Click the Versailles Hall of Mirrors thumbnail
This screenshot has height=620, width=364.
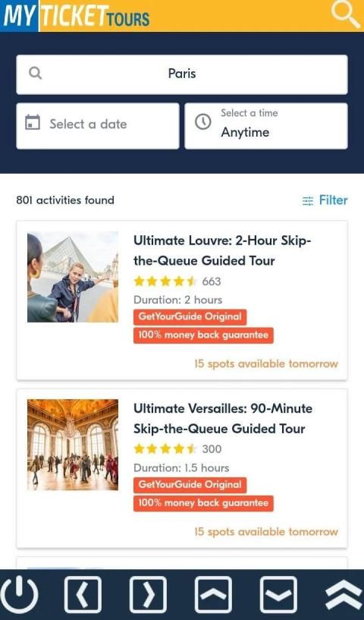coord(73,445)
